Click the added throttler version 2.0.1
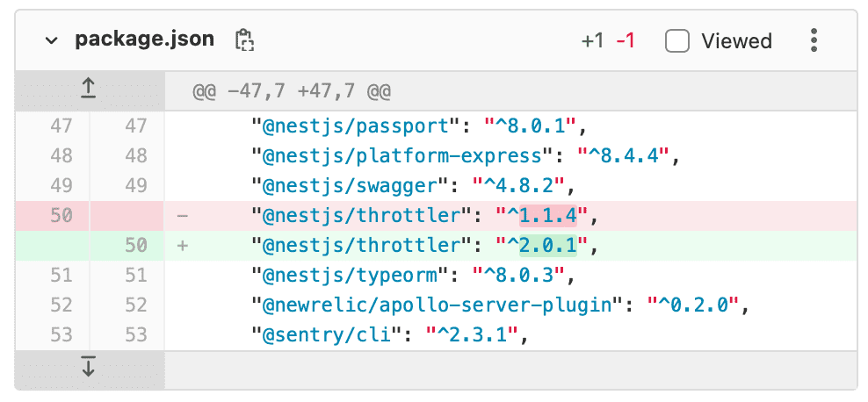Viewport: 868px width, 402px height. [x=548, y=246]
